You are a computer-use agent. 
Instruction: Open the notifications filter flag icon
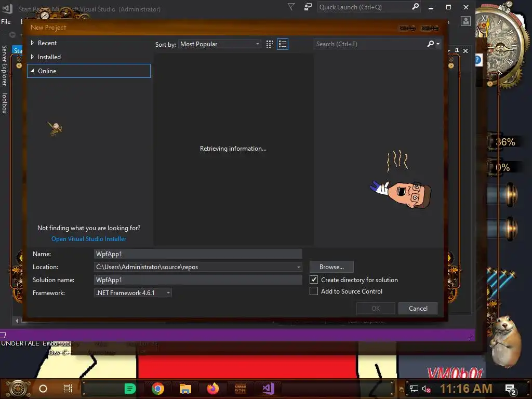click(291, 7)
